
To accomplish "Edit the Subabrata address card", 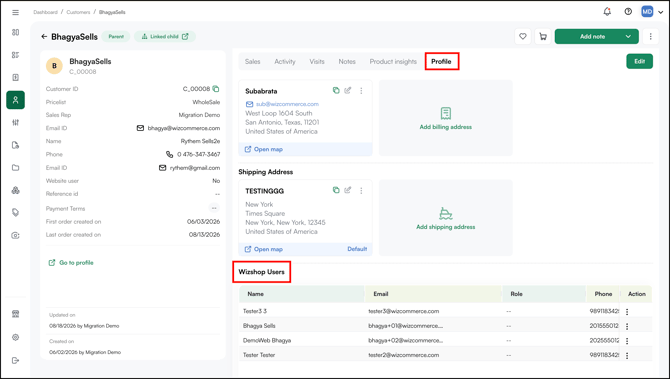I will click(x=348, y=91).
